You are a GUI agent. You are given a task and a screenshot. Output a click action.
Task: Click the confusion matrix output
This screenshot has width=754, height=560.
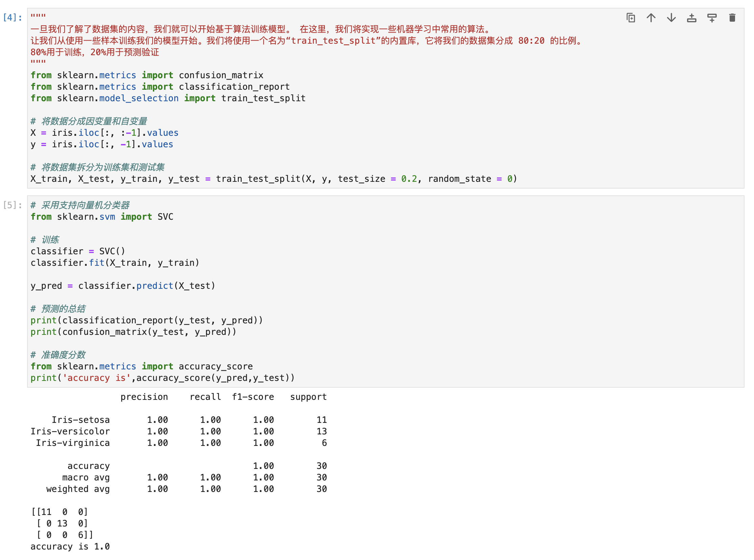tap(61, 523)
